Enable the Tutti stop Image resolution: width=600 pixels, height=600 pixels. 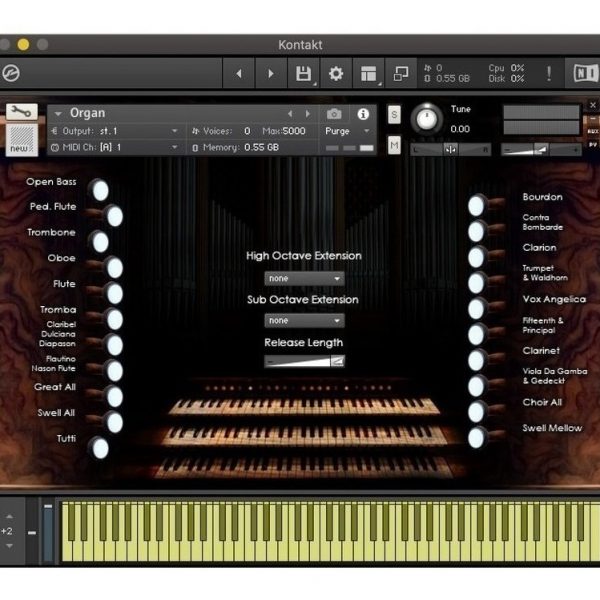pos(100,448)
